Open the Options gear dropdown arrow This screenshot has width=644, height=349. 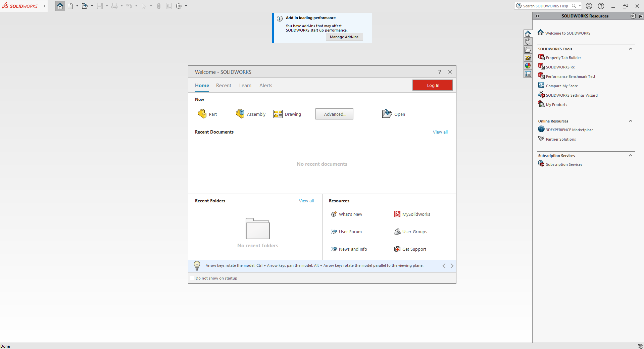[186, 6]
